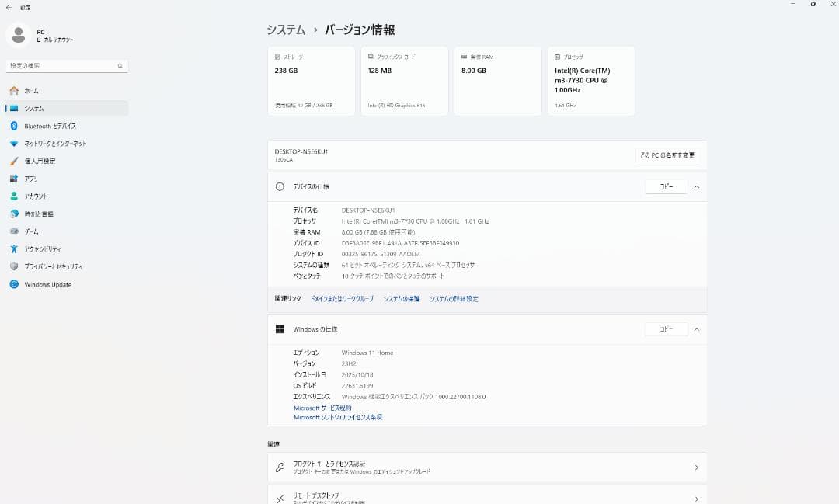
Task: Open Bluetooth とデバイス icon
Action: pos(14,126)
